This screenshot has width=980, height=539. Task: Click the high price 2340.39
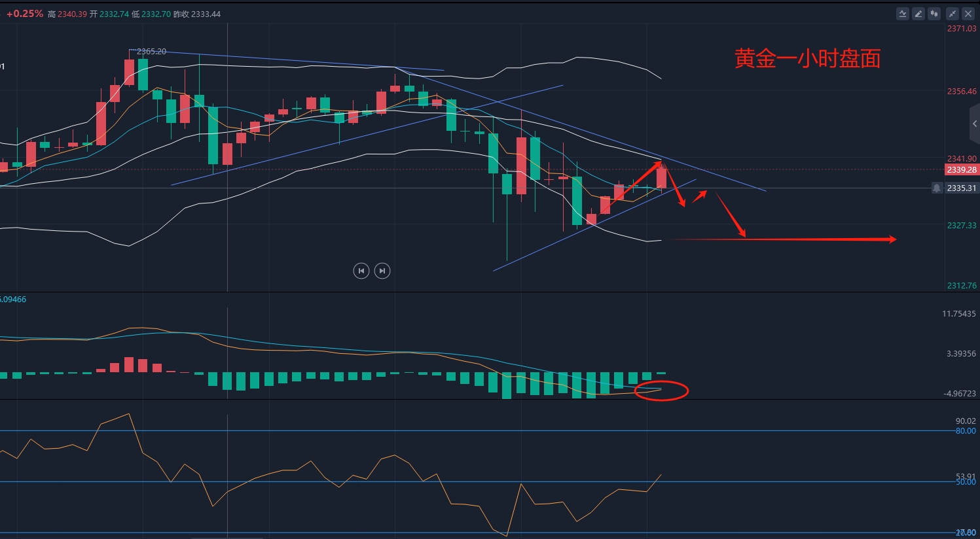click(72, 14)
